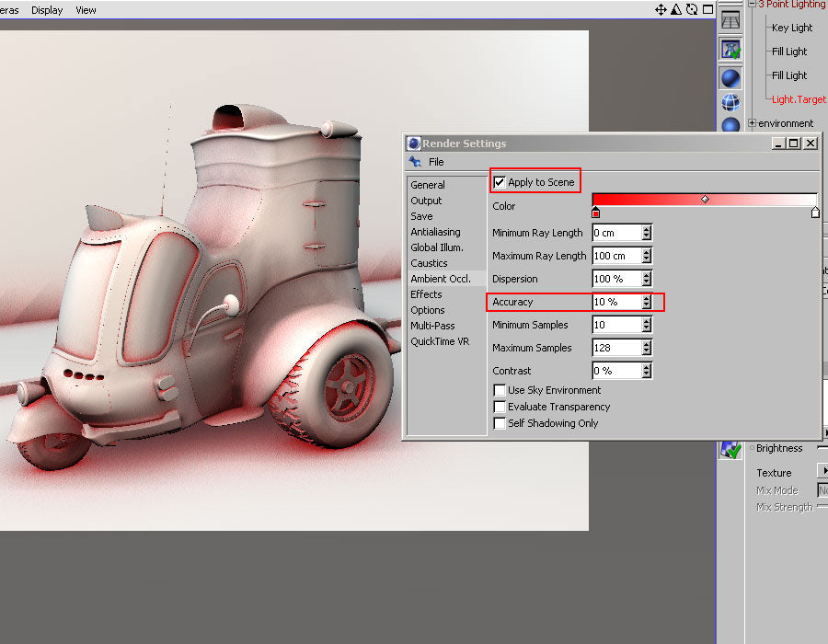Click the move/pan icon in viewport toolbar

tap(660, 8)
